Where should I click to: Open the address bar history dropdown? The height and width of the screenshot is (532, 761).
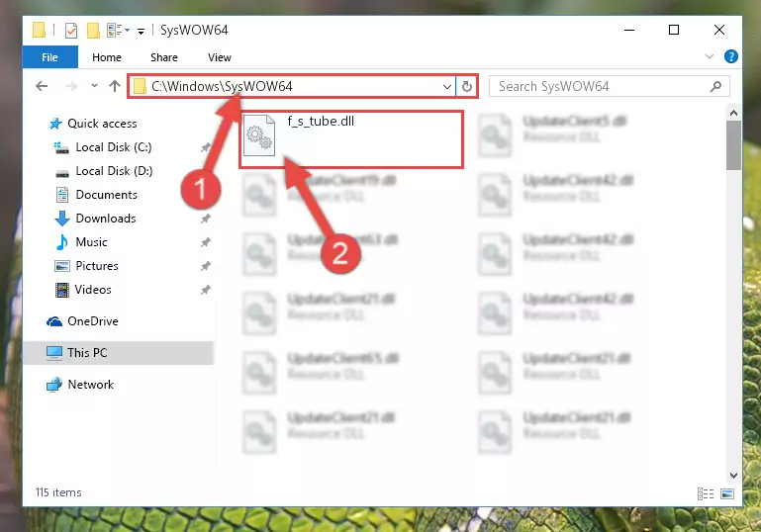click(x=447, y=87)
